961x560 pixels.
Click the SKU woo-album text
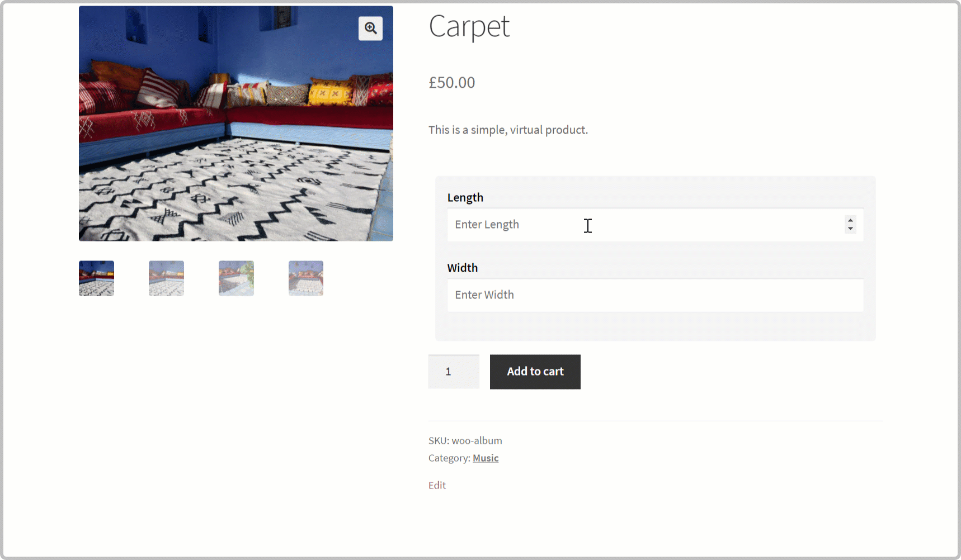[x=465, y=440]
